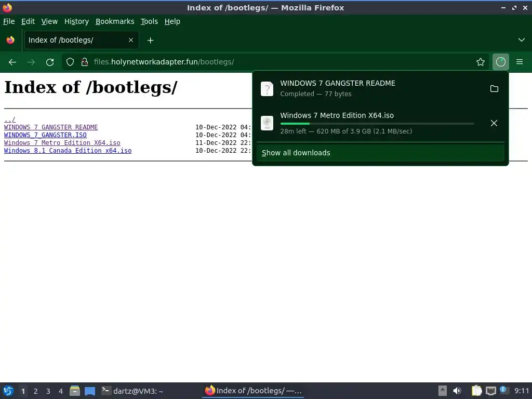Open tracking protection shield icon
The height and width of the screenshot is (399, 532).
pyautogui.click(x=70, y=62)
